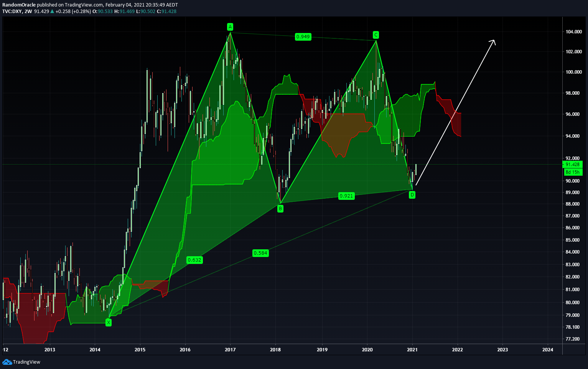
Task: Click the 2015 time axis label
Action: pos(140,350)
